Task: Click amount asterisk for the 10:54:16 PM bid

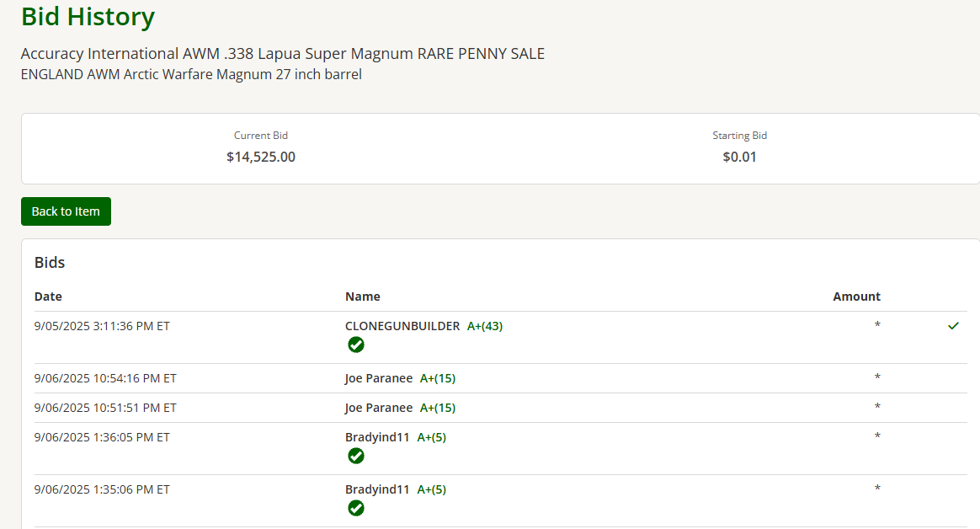Action: pos(877,378)
